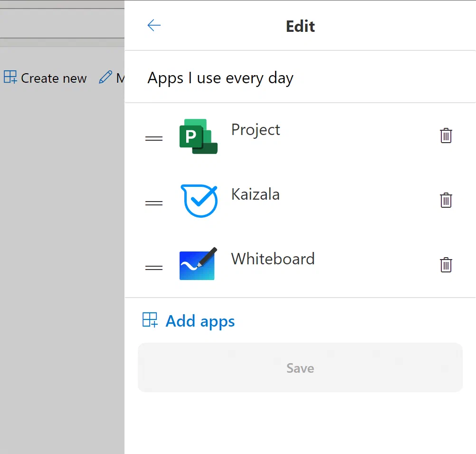Click the pencil edit icon behind panel
Screen dimensions: 476x454
coord(105,77)
